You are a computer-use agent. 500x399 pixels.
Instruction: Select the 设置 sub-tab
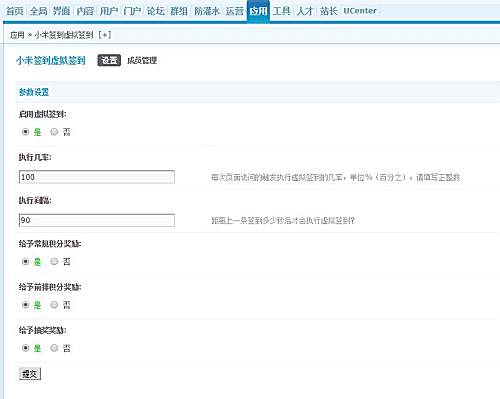point(109,60)
